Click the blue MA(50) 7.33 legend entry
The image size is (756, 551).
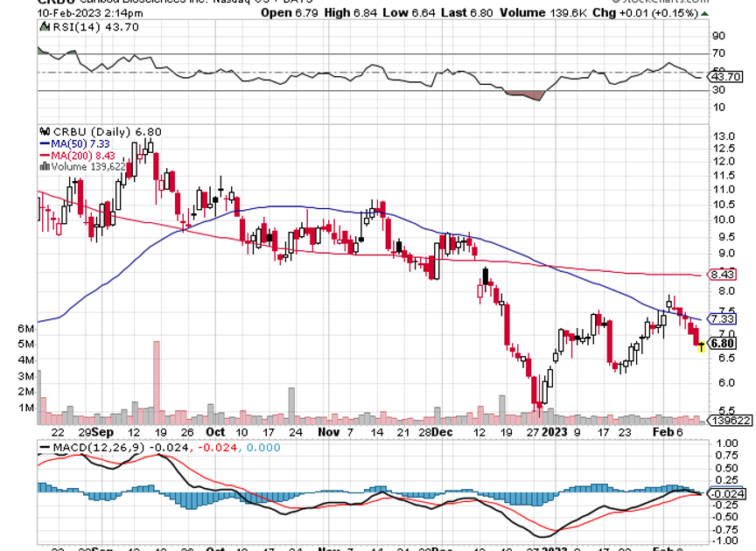click(74, 143)
